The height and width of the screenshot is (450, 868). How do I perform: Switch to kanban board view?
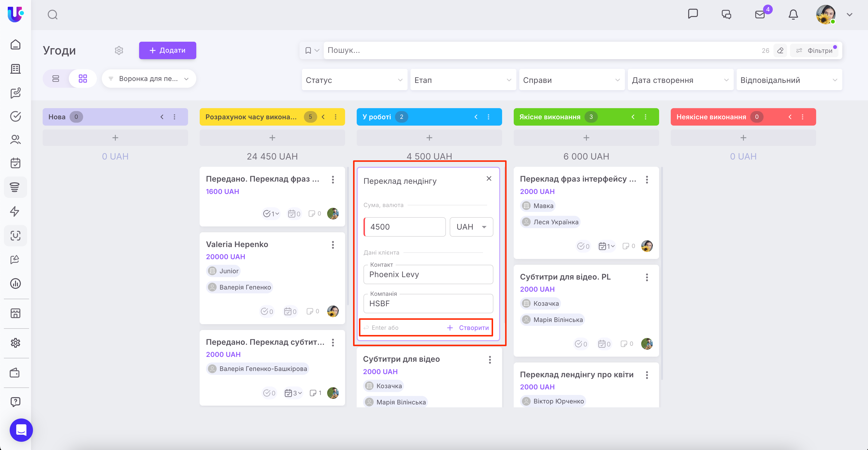(x=83, y=79)
